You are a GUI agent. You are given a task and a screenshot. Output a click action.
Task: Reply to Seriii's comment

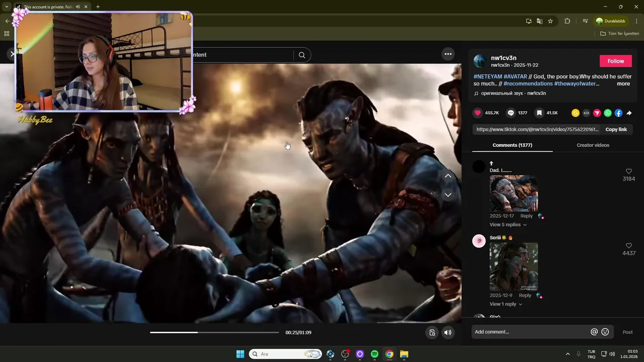[525, 295]
